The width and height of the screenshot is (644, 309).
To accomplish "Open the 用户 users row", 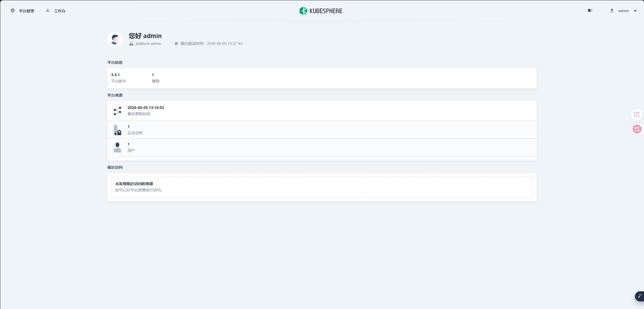I will coord(322,148).
